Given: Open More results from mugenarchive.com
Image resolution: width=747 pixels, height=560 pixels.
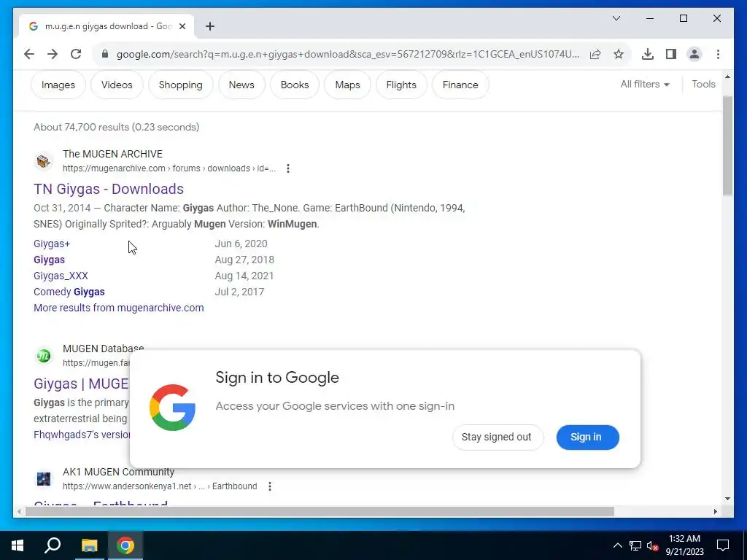Looking at the screenshot, I should pyautogui.click(x=119, y=308).
